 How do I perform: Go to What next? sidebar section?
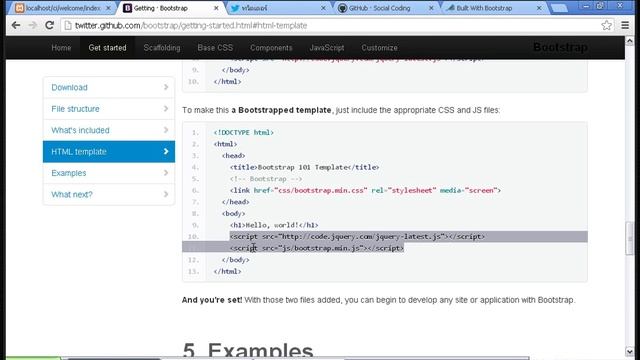tap(109, 194)
